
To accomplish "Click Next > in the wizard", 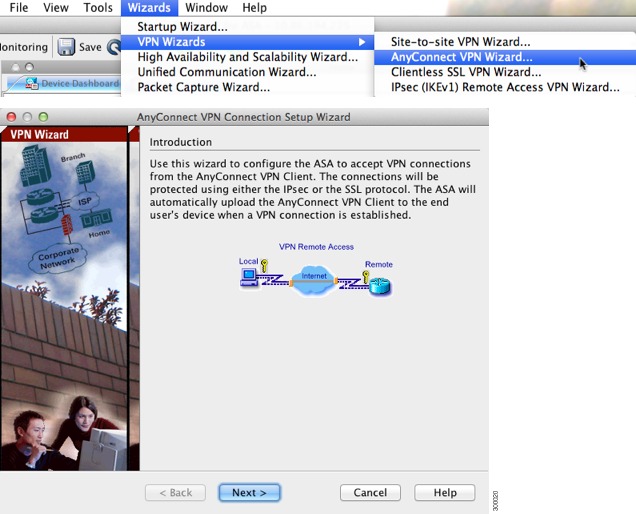I will click(x=249, y=492).
